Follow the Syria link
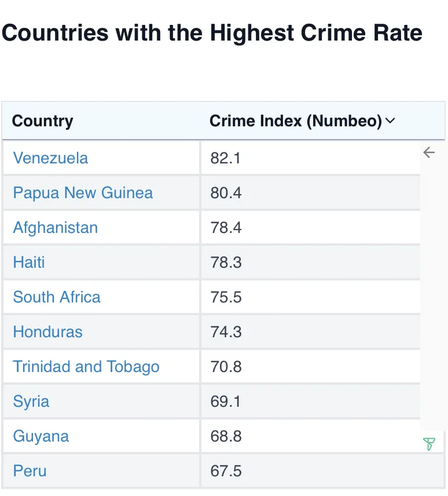This screenshot has width=448, height=496. pos(31,402)
